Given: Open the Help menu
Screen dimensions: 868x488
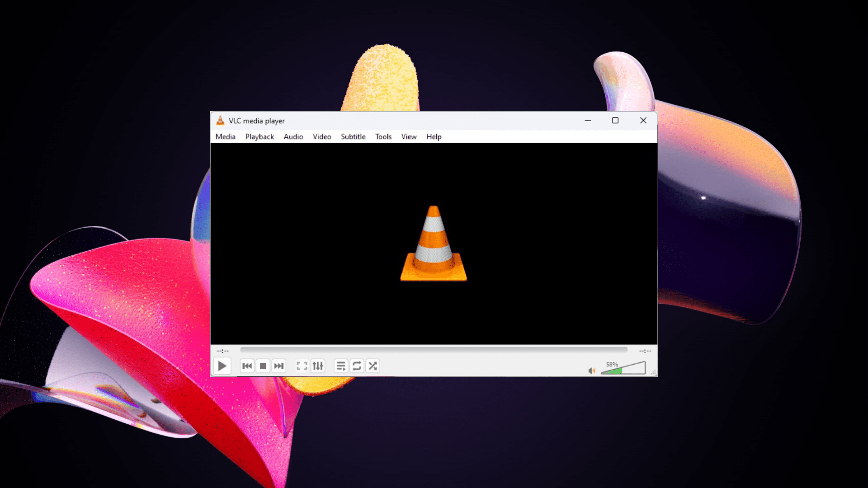Looking at the screenshot, I should coord(434,136).
